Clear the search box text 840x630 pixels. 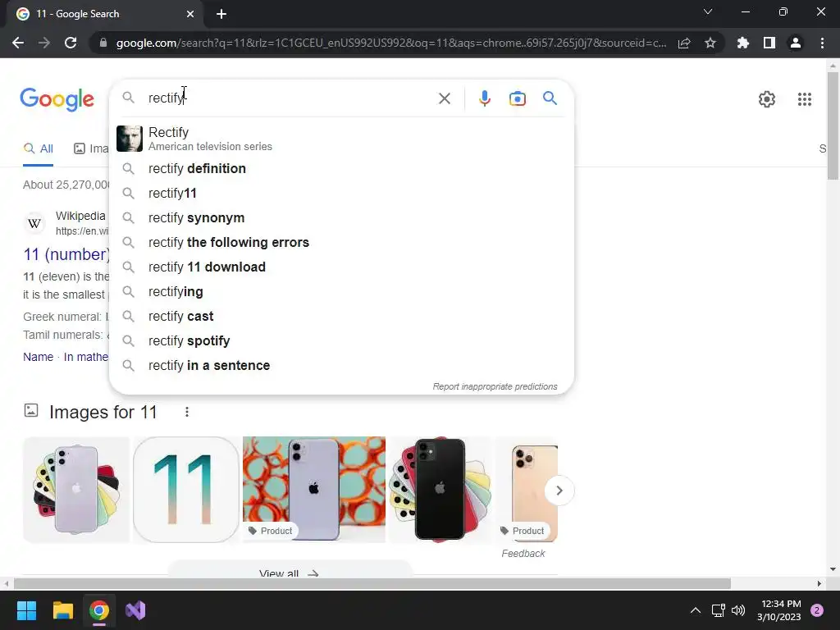click(444, 98)
